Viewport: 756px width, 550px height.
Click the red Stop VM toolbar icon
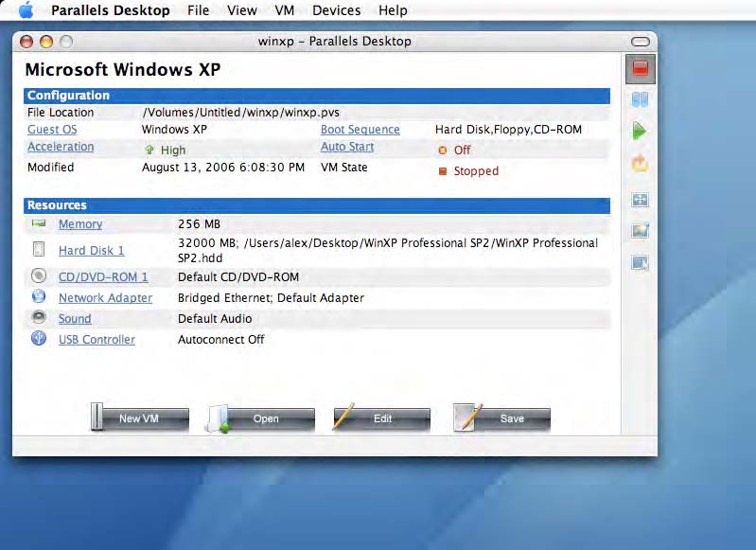click(x=640, y=69)
